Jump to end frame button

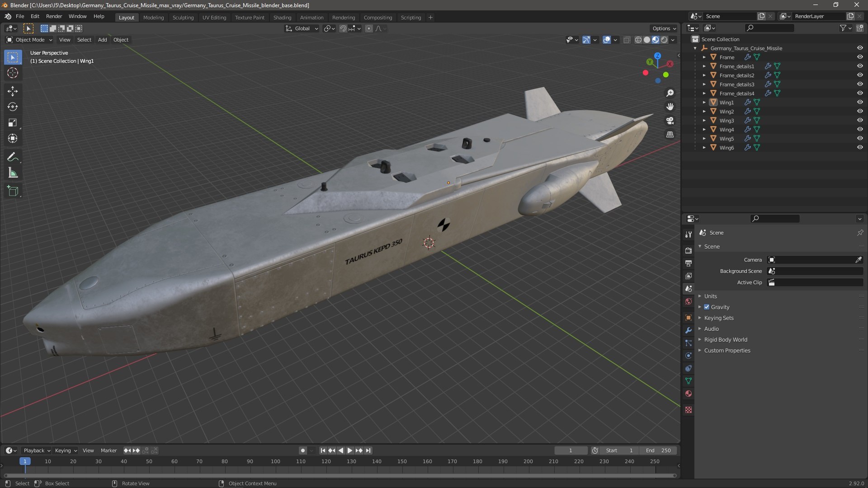tap(368, 450)
